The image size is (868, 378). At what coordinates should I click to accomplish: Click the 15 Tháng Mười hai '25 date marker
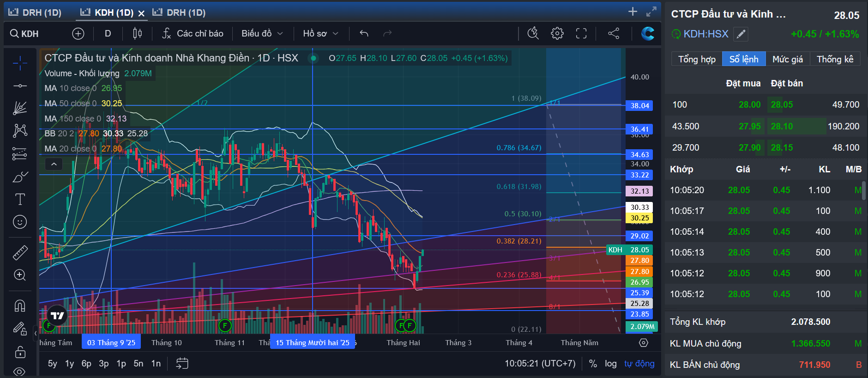click(313, 343)
